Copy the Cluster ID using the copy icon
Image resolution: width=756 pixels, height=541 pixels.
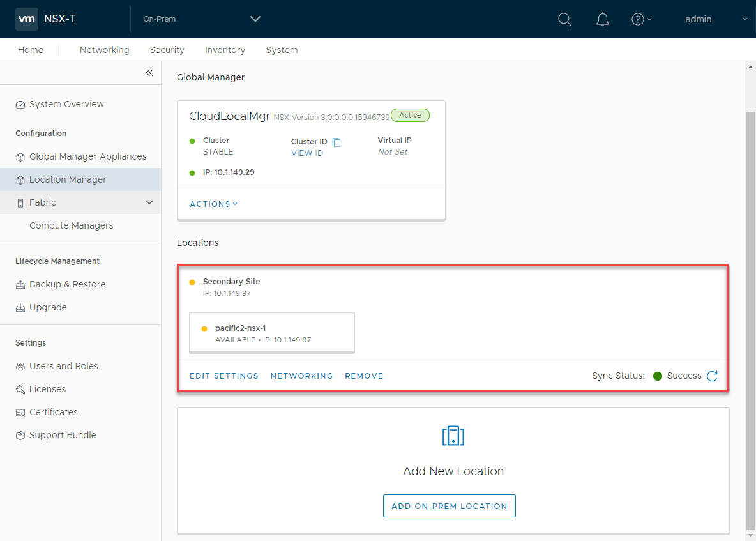[336, 142]
